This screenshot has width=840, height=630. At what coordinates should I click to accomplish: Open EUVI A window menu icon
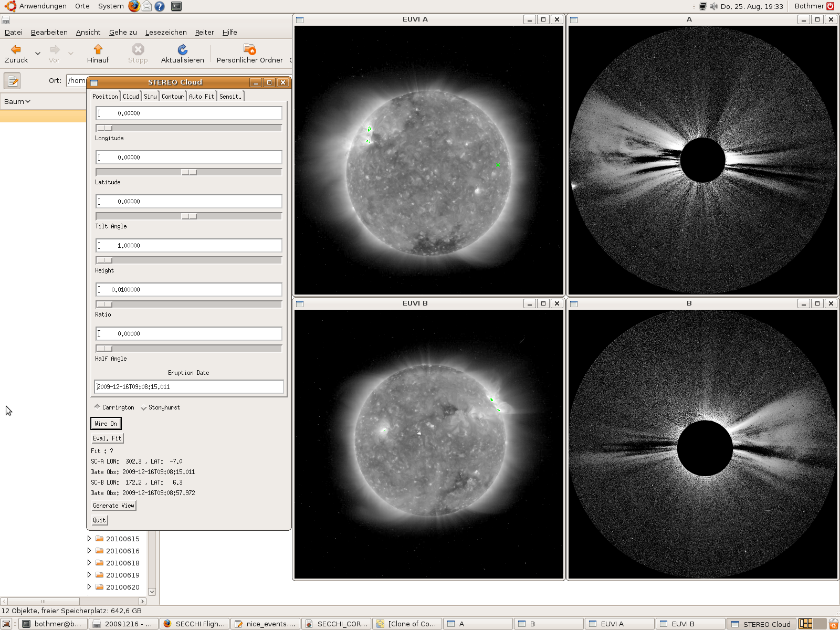(x=300, y=19)
